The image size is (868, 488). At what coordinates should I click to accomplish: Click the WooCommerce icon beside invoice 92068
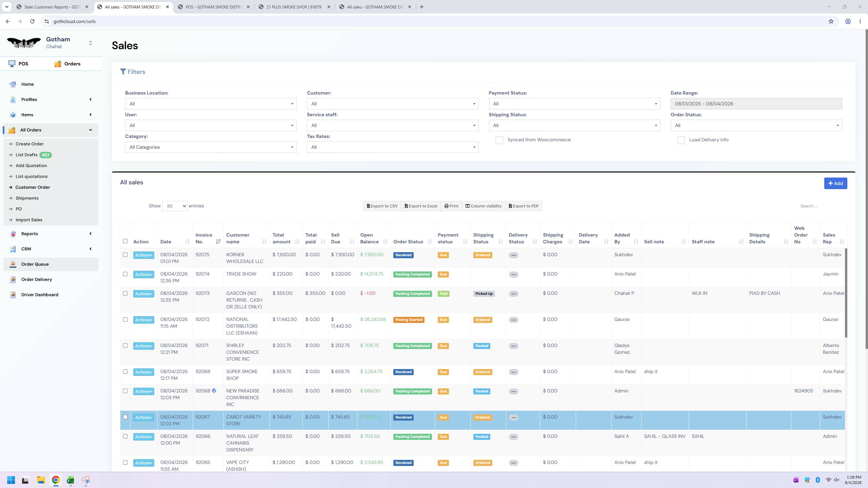pos(214,391)
